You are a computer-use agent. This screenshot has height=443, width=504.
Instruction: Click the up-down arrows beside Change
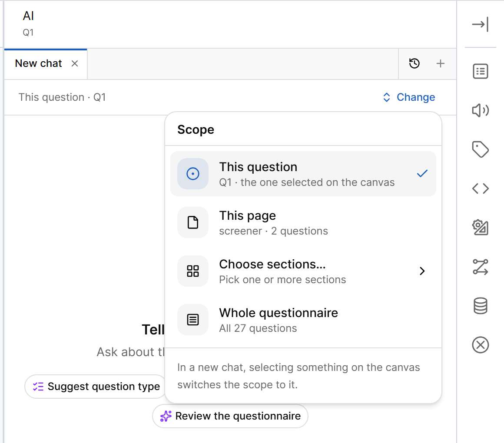pyautogui.click(x=387, y=97)
